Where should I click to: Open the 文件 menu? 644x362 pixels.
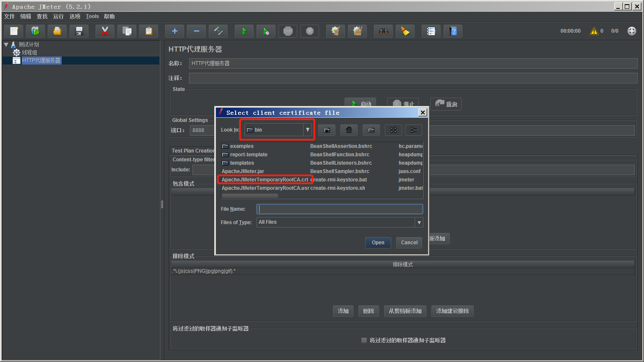point(9,16)
